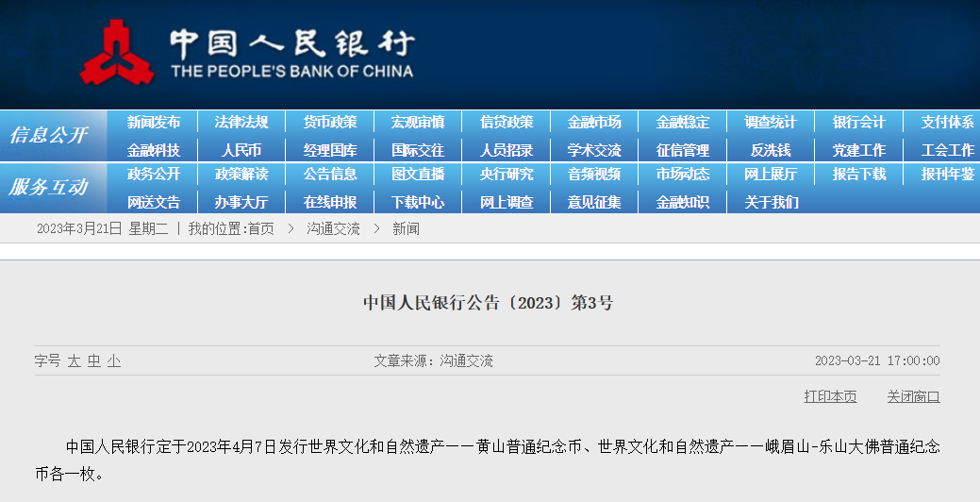Click the 文章来源：沟通交流 source text
This screenshot has width=980, height=502.
pyautogui.click(x=433, y=360)
